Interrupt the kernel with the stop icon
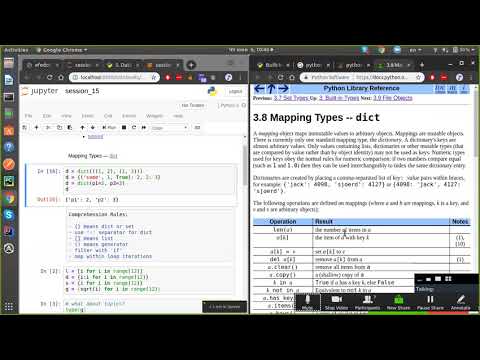This screenshot has width=480, height=360. 124,127
